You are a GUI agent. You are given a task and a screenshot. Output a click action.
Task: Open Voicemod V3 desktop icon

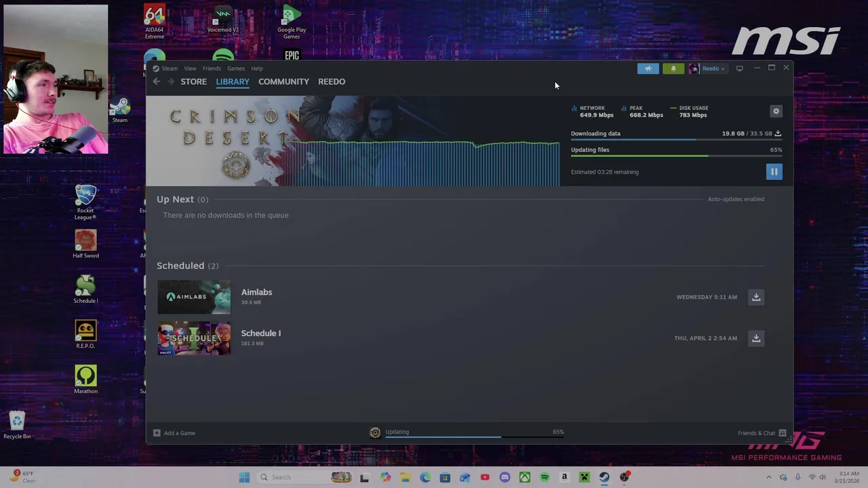pos(222,20)
